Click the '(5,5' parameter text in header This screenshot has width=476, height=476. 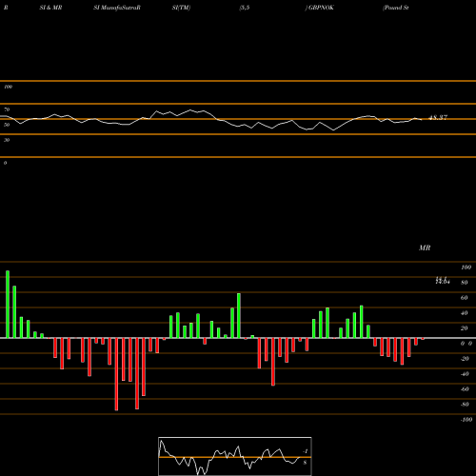pyautogui.click(x=245, y=8)
